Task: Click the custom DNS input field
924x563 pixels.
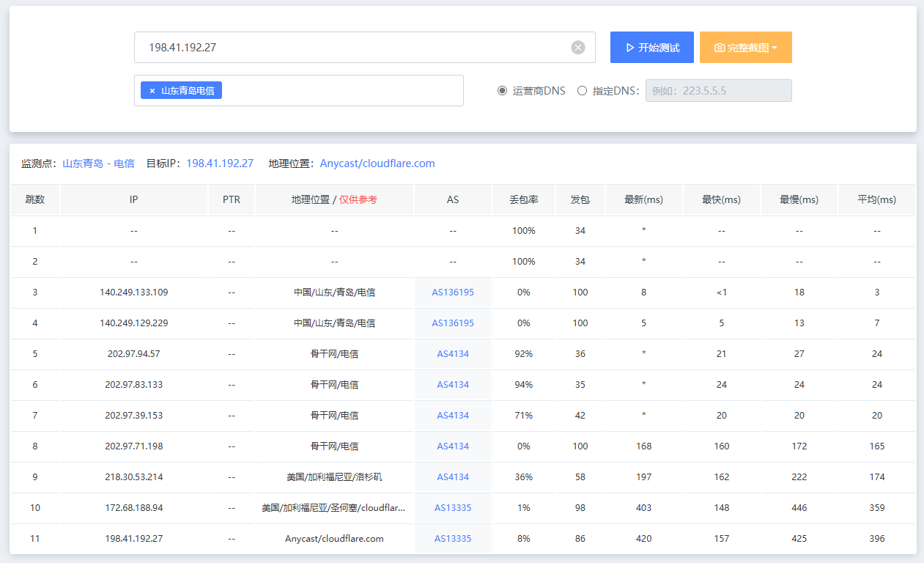Action: click(718, 91)
